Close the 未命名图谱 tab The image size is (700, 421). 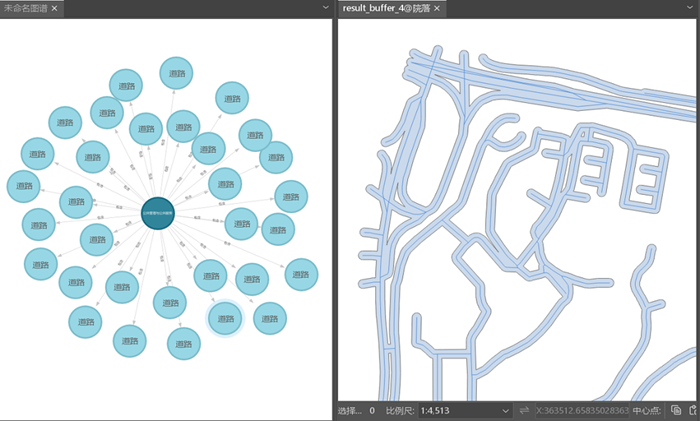coord(55,8)
